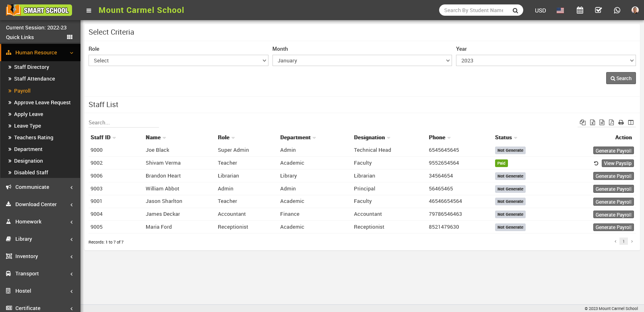Export staff list to Excel
644x312 pixels.
click(592, 122)
